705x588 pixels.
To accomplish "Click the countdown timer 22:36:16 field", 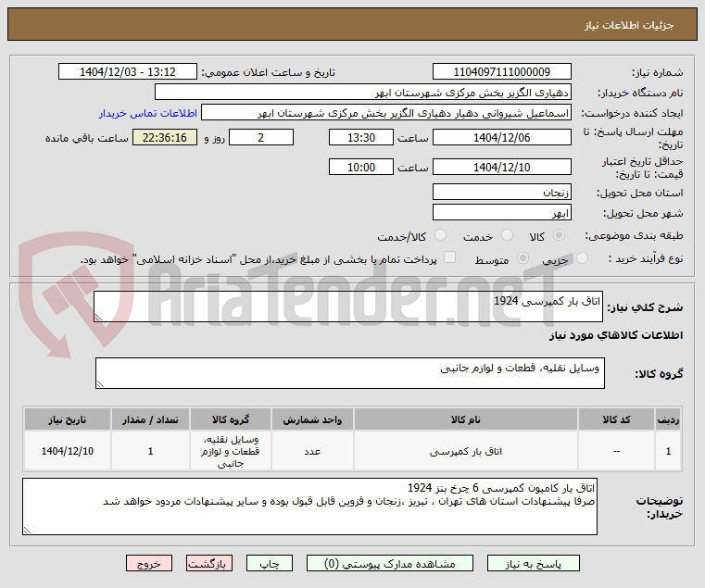I will 165,138.
